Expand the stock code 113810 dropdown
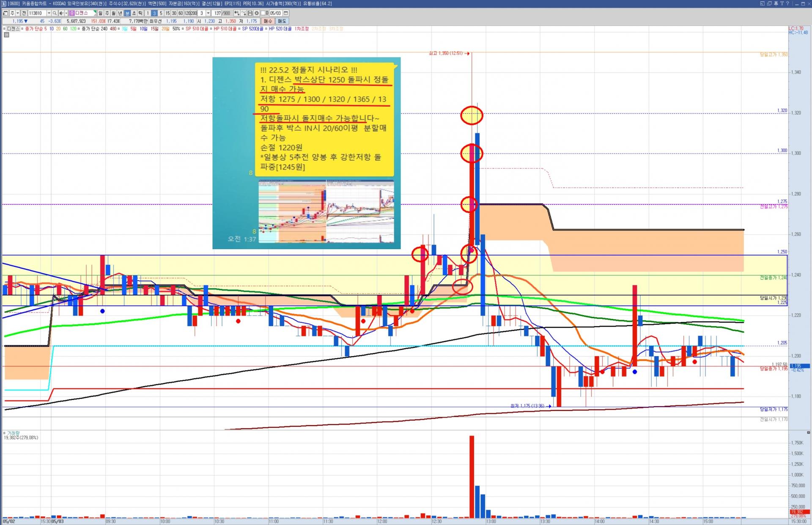The width and height of the screenshot is (812, 525). point(49,13)
